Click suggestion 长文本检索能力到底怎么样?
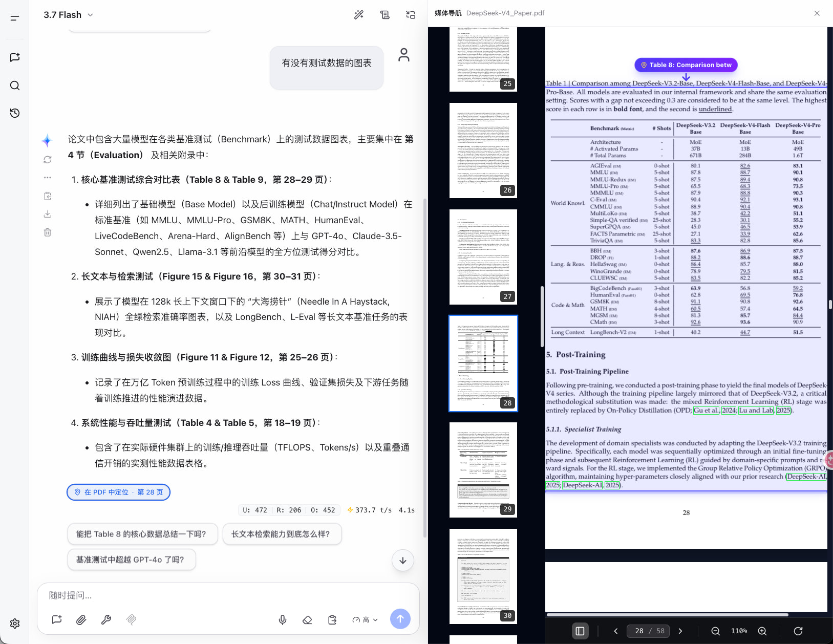 [x=282, y=534]
